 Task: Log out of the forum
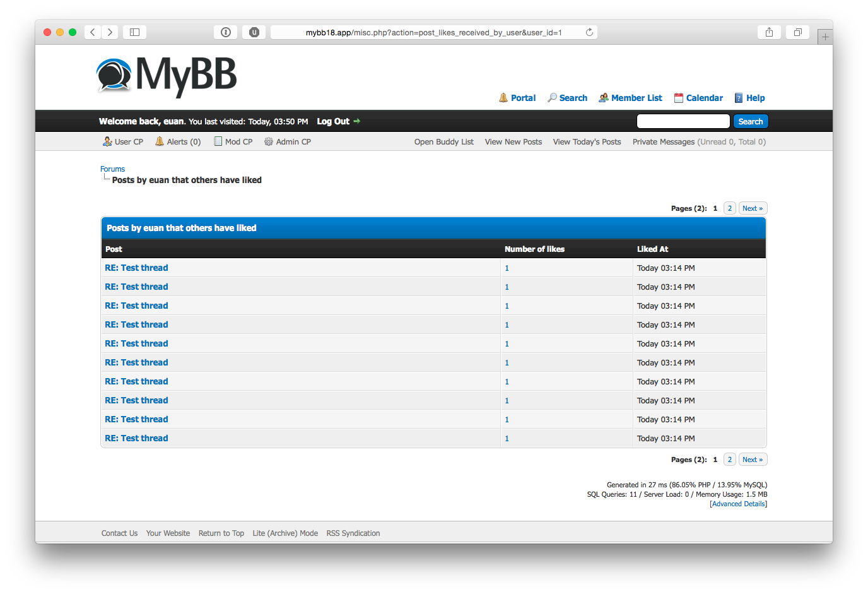[x=333, y=121]
